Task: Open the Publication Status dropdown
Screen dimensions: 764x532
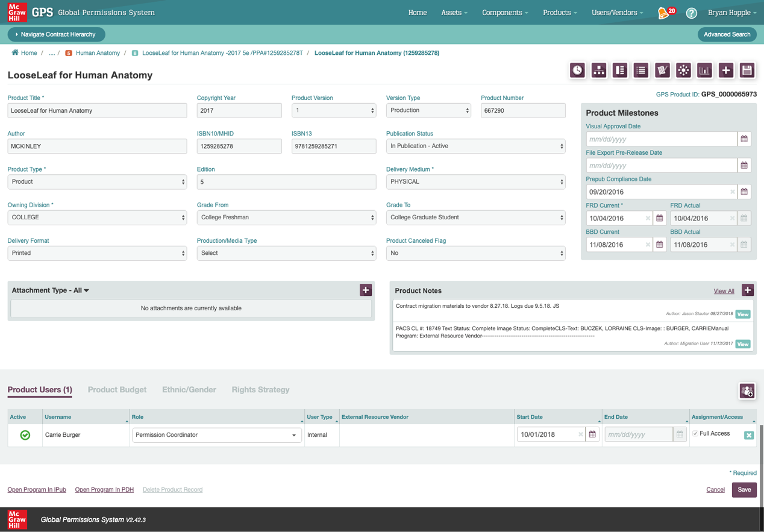Action: click(475, 146)
